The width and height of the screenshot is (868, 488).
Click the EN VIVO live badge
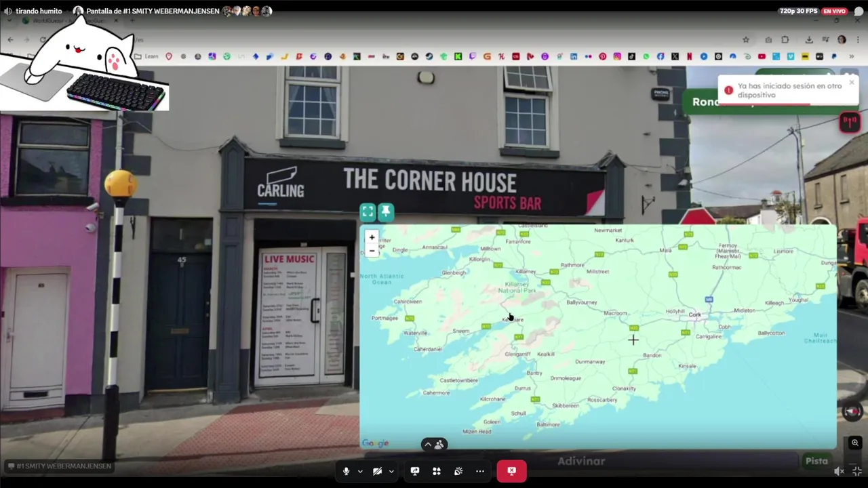click(x=834, y=11)
